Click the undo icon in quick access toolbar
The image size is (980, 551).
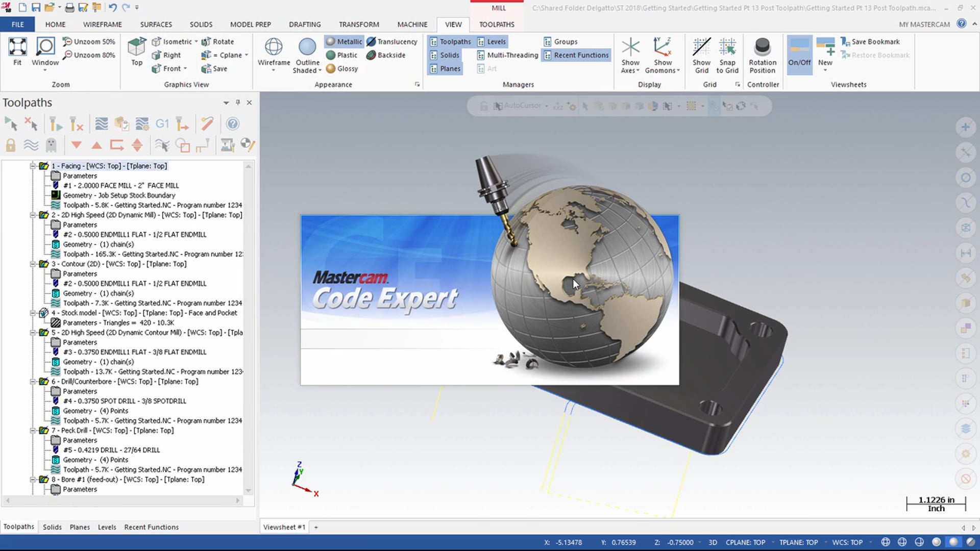coord(113,8)
